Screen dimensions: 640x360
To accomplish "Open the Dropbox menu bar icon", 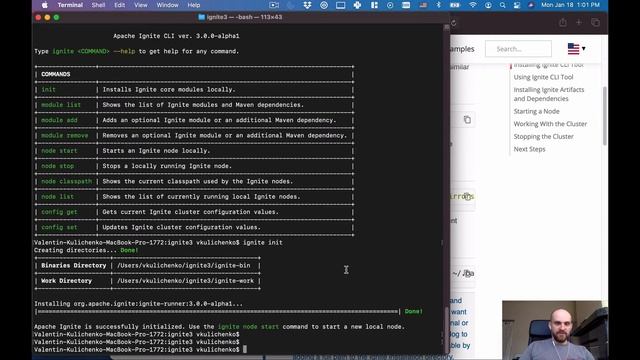I will point(307,5).
